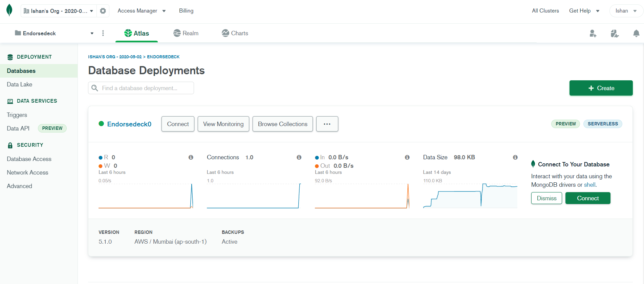Click the invite user icon
644x284 pixels.
click(x=593, y=33)
